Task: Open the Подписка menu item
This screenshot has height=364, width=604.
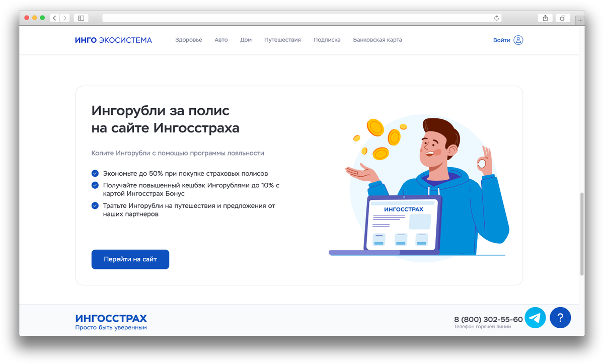Action: (327, 40)
